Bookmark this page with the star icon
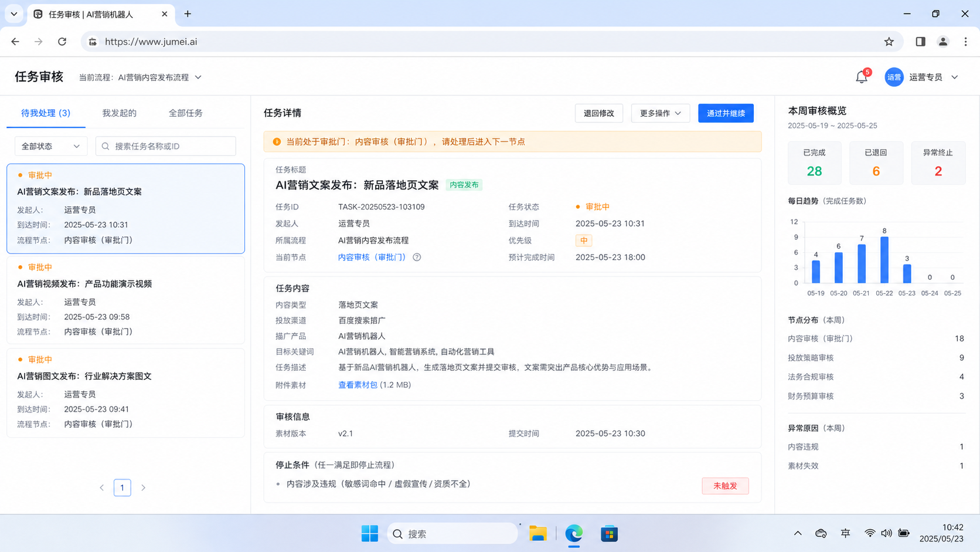The height and width of the screenshot is (552, 980). [x=889, y=42]
